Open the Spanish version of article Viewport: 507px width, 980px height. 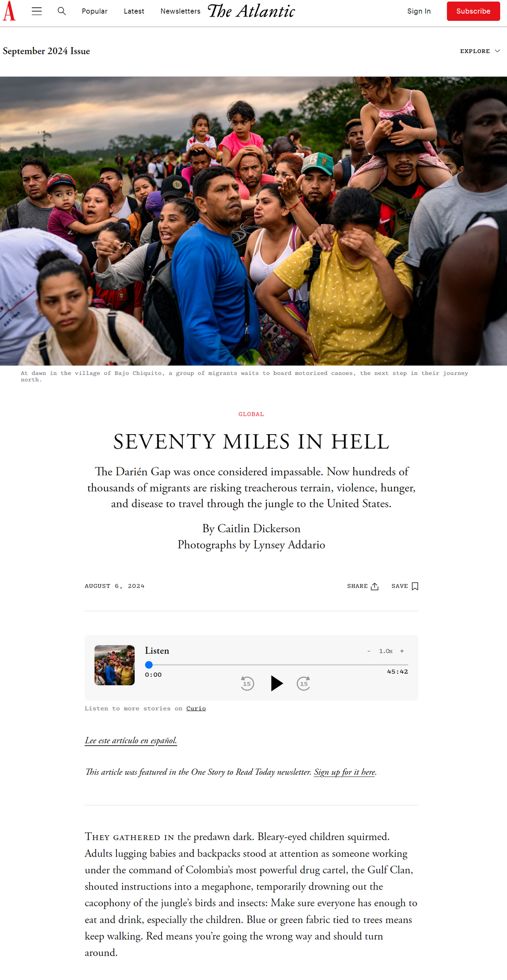pyautogui.click(x=131, y=741)
